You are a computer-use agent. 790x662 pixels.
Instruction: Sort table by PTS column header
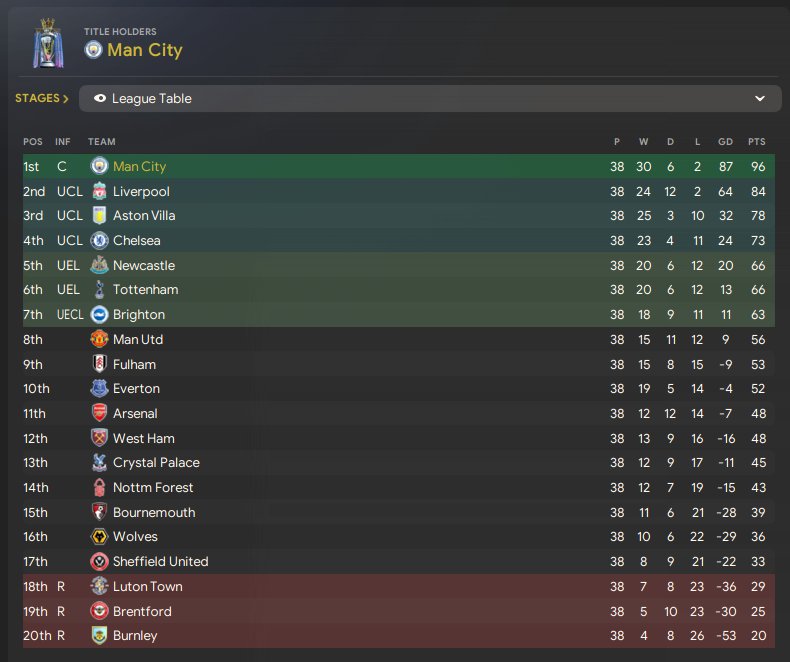[756, 142]
